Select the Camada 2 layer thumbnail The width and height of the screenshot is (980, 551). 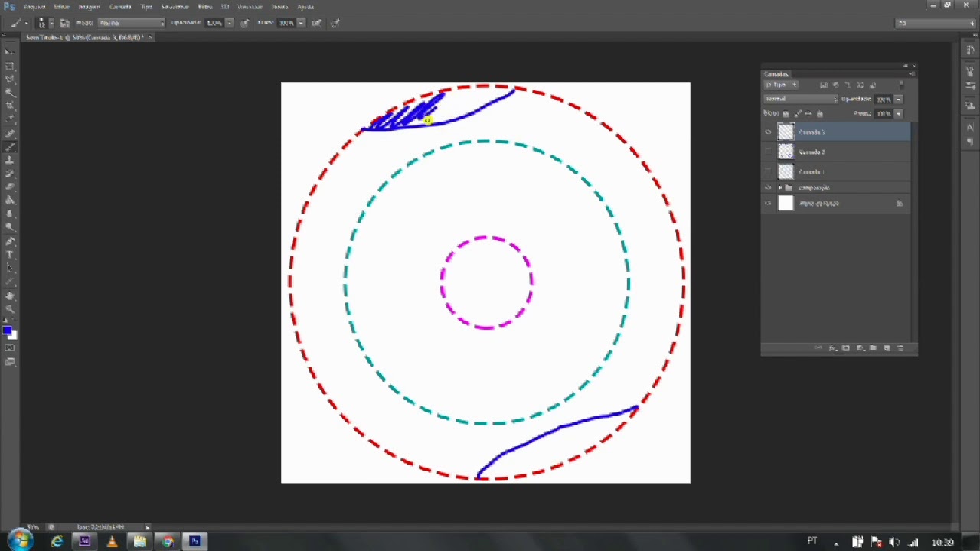(786, 152)
